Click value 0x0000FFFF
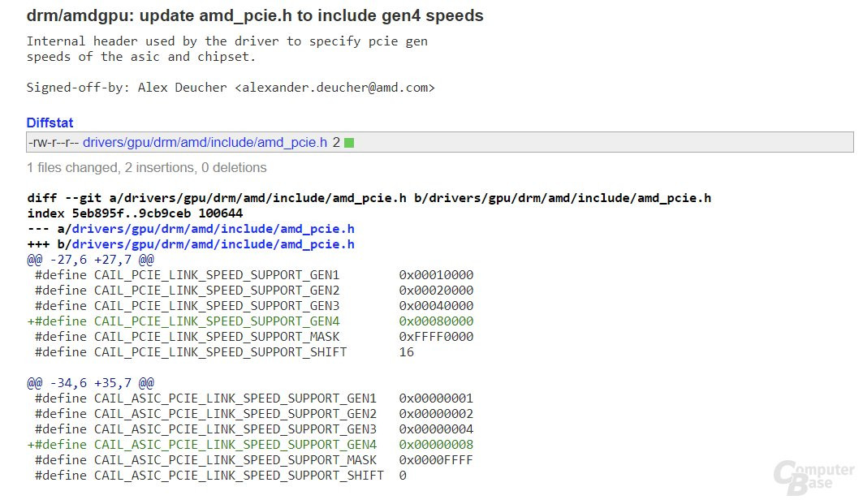This screenshot has height=504, width=863. 436,460
